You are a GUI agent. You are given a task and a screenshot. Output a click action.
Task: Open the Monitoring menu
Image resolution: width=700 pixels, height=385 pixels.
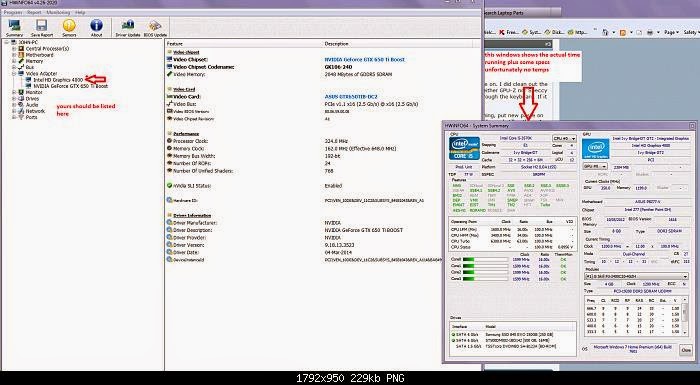click(58, 13)
